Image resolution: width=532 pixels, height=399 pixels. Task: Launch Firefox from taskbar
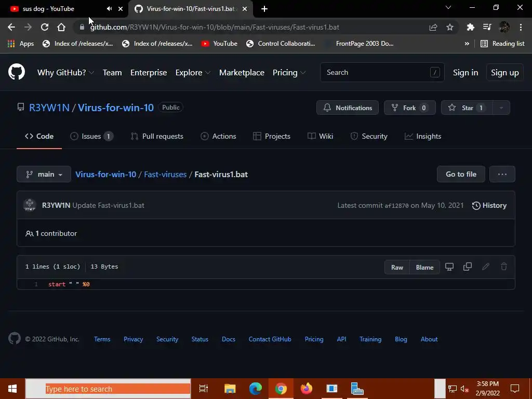307,389
